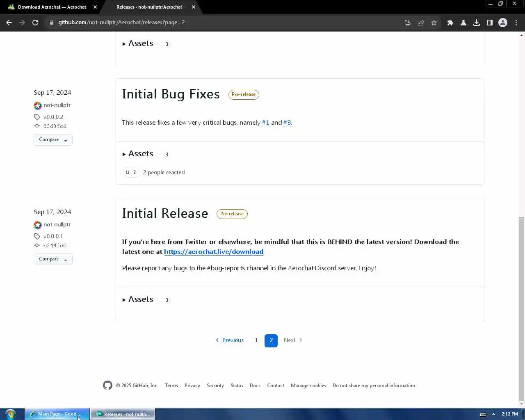Share this page icon
The width and height of the screenshot is (525, 420).
pyautogui.click(x=421, y=23)
